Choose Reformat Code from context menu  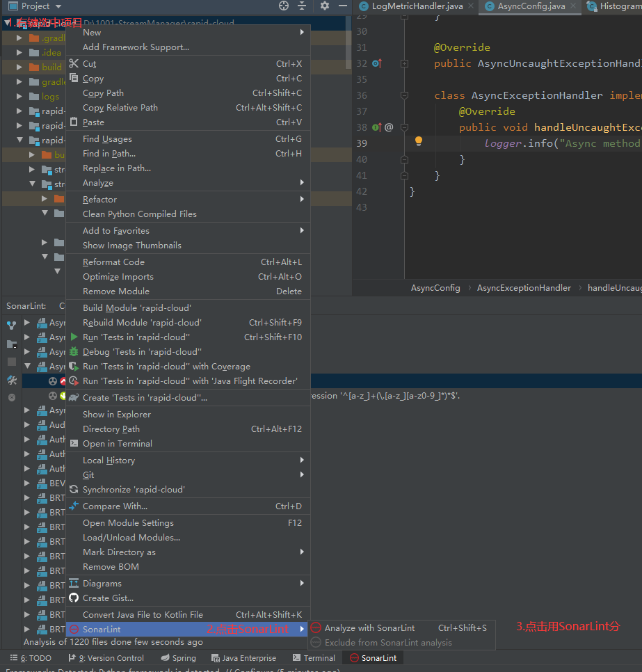[113, 262]
